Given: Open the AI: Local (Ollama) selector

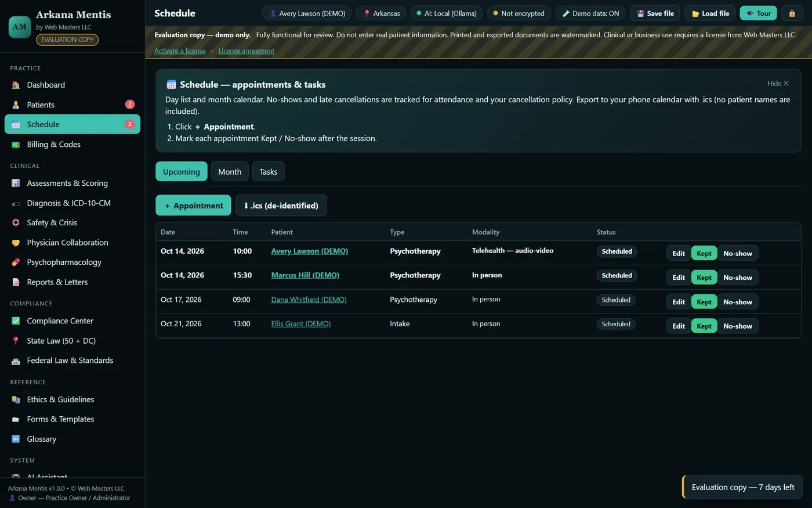Looking at the screenshot, I should pyautogui.click(x=447, y=13).
